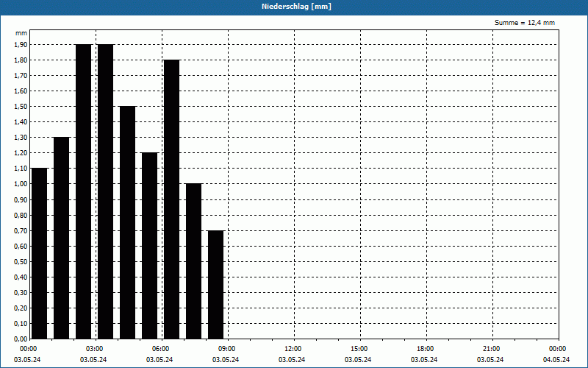Select the "1,10" y-axis value

click(x=21, y=169)
